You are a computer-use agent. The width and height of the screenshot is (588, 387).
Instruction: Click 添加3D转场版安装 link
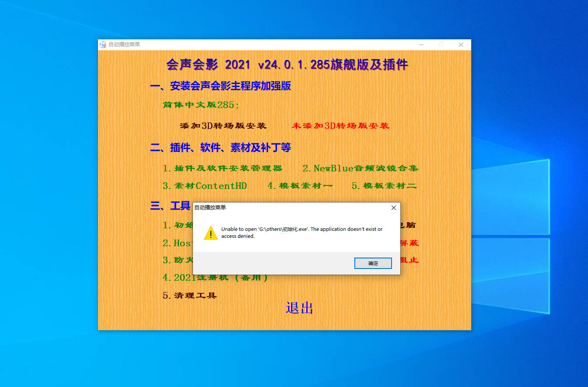coord(223,126)
